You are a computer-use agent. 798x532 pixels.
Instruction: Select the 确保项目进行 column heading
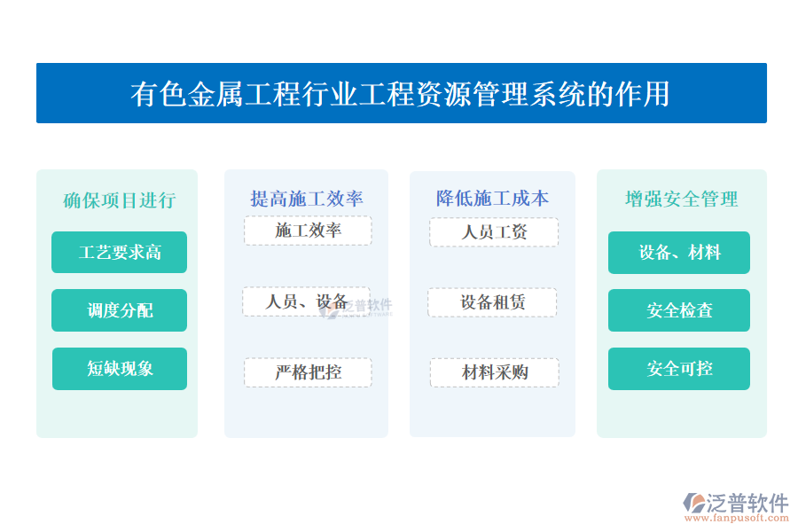click(x=120, y=200)
